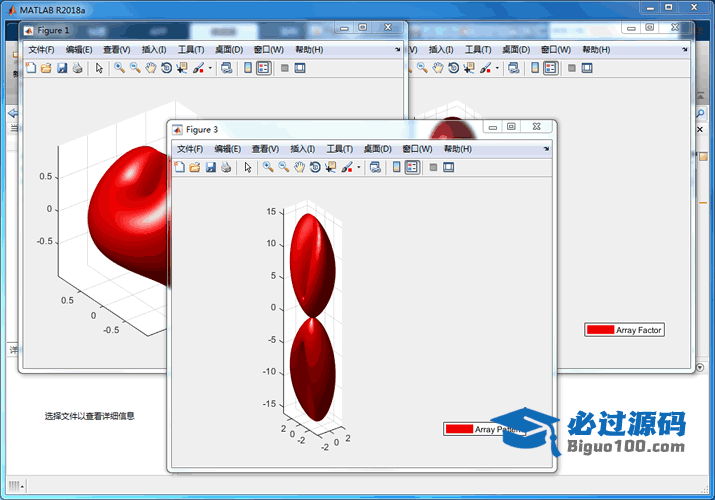Click the red Array Factor legend swatch
The image size is (715, 500).
pyautogui.click(x=600, y=329)
